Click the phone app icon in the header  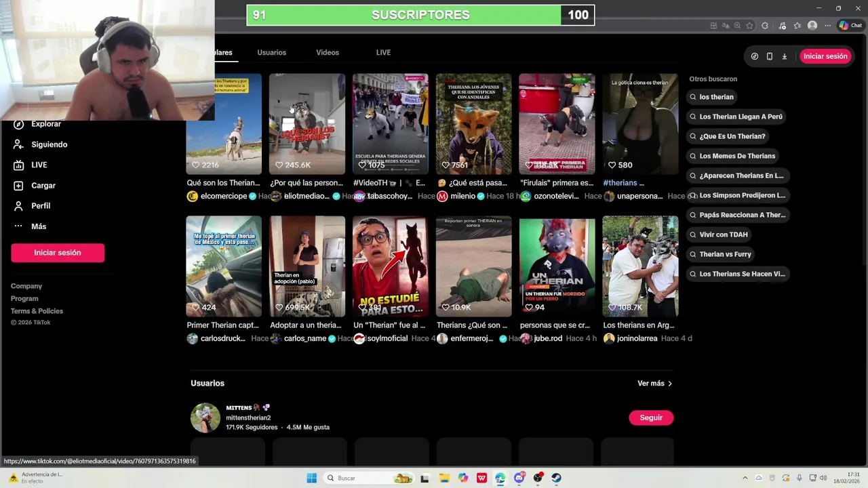click(x=770, y=56)
